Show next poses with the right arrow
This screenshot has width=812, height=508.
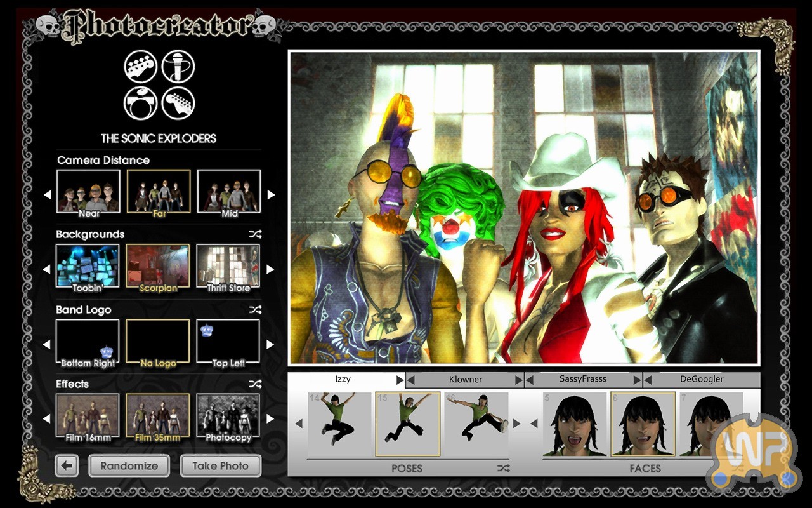(516, 424)
